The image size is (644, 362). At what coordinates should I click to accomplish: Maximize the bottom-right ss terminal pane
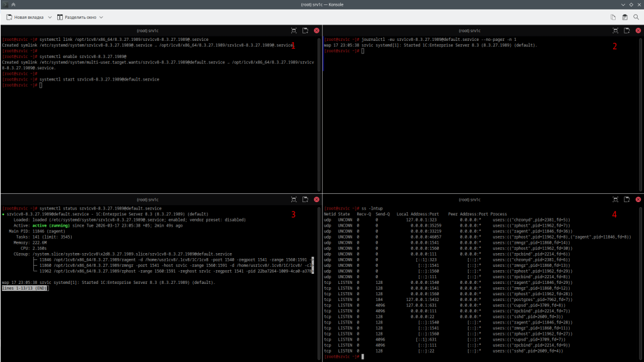tap(616, 199)
